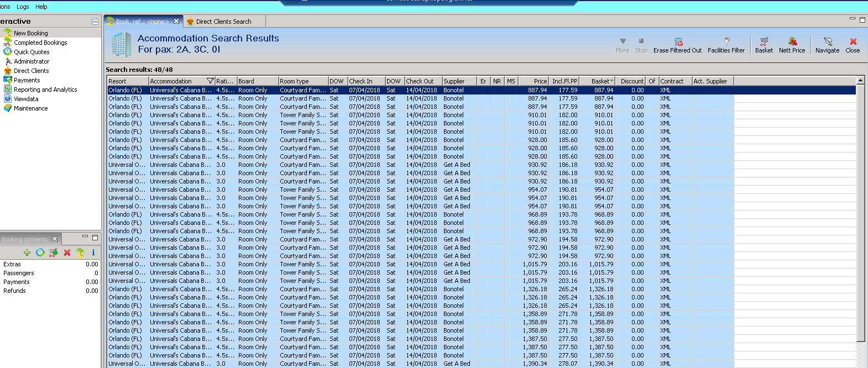This screenshot has width=868, height=368.
Task: Click the greyed Stop toolbar icon
Action: click(x=641, y=41)
